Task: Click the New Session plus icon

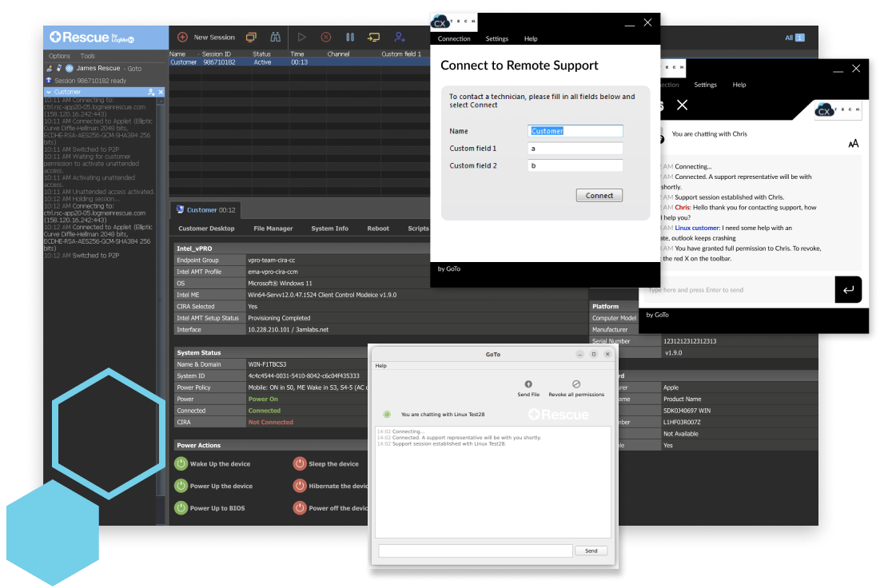Action: (181, 37)
